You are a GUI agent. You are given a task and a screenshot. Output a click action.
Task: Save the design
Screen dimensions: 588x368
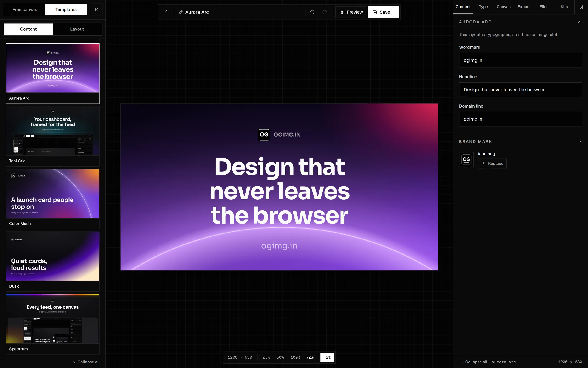click(x=383, y=12)
